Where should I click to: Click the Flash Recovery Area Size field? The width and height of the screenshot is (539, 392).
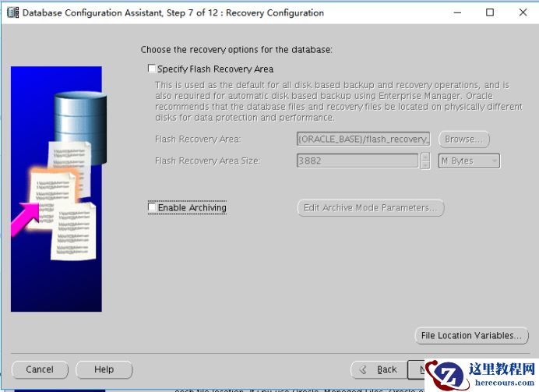coord(358,161)
